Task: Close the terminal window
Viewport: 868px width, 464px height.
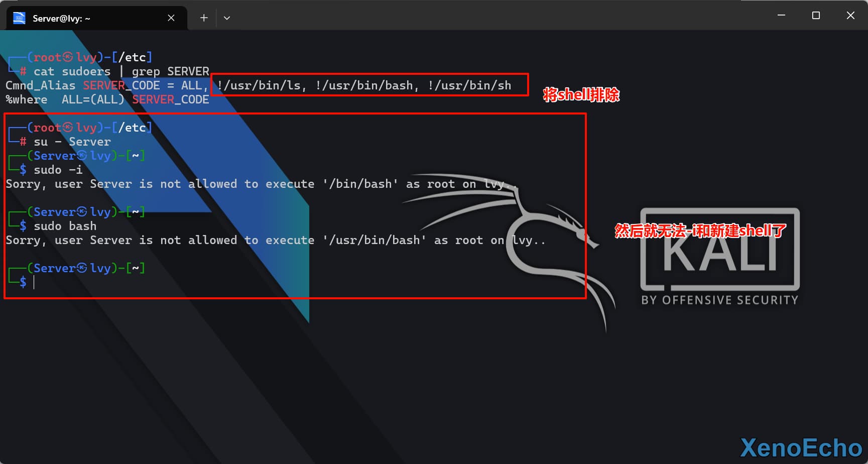Action: [850, 16]
